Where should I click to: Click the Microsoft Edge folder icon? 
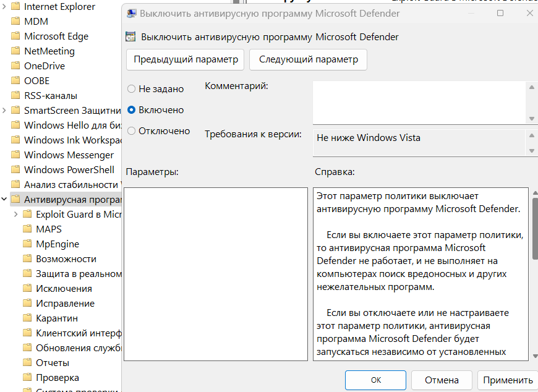pos(15,36)
